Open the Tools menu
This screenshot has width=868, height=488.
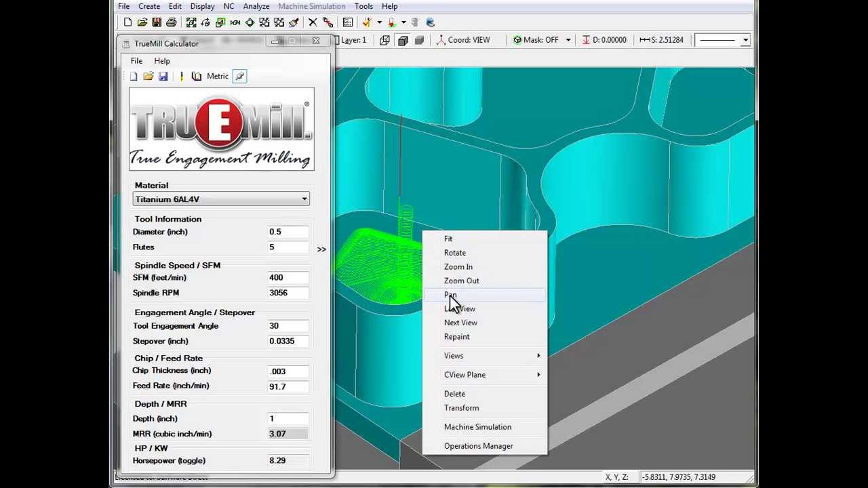click(x=363, y=6)
